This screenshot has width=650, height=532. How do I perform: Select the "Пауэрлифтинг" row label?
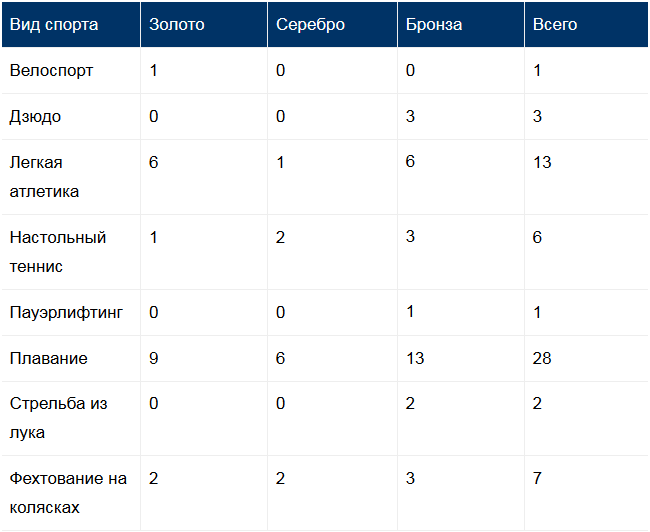click(x=66, y=313)
